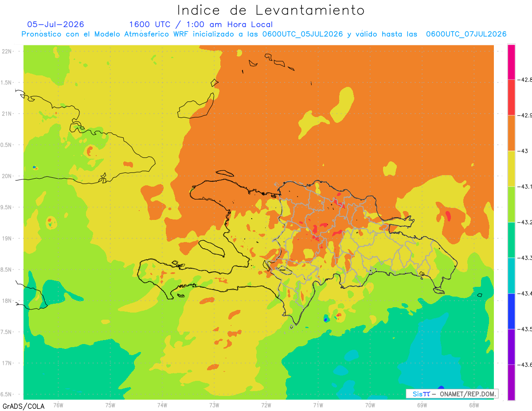
Task: Click the '70W' longitude label
Action: pyautogui.click(x=370, y=405)
